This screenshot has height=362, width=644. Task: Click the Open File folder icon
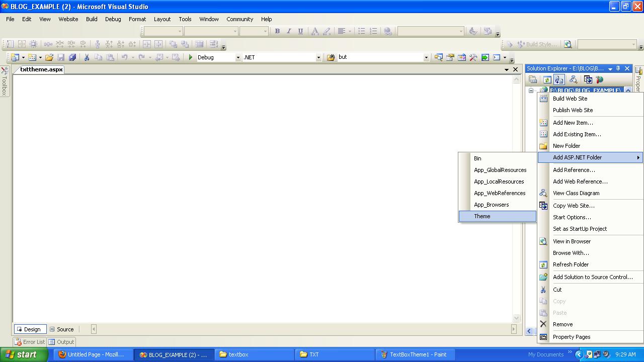coord(49,57)
